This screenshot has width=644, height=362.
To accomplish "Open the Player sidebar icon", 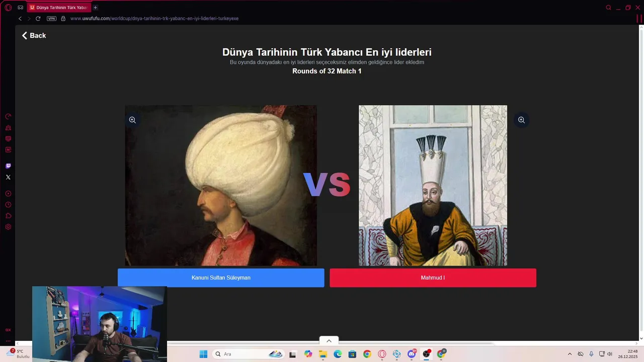I will point(8,194).
